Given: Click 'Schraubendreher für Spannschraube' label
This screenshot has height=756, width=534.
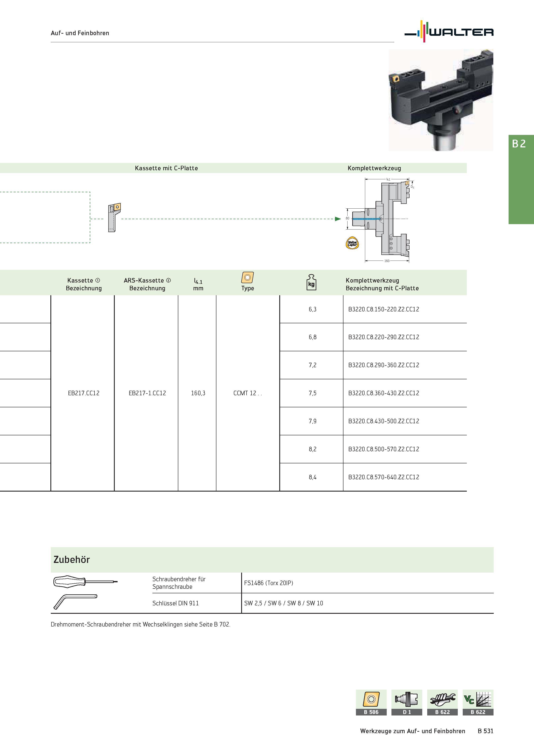Looking at the screenshot, I should (179, 583).
